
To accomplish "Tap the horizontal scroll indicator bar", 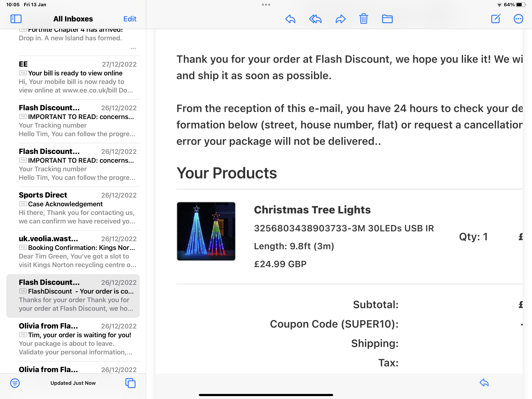I will pyautogui.click(x=266, y=395).
